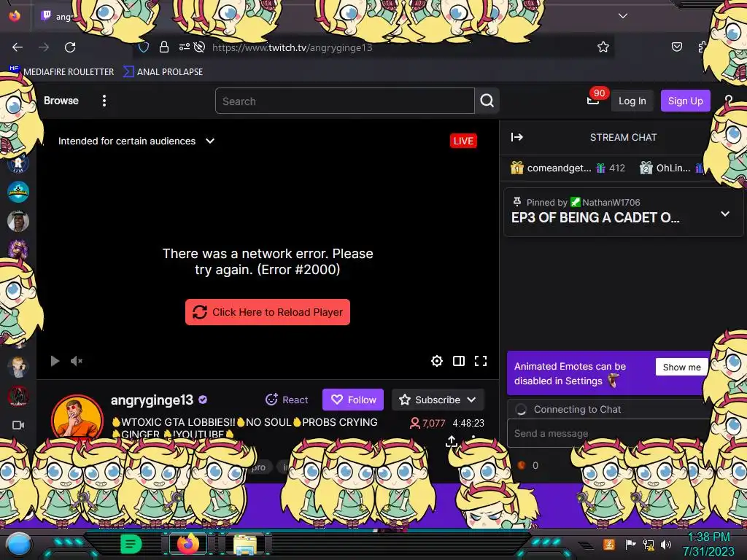Viewport: 747px width, 560px height.
Task: Open the teal sidebar channel avatar
Action: click(x=18, y=192)
